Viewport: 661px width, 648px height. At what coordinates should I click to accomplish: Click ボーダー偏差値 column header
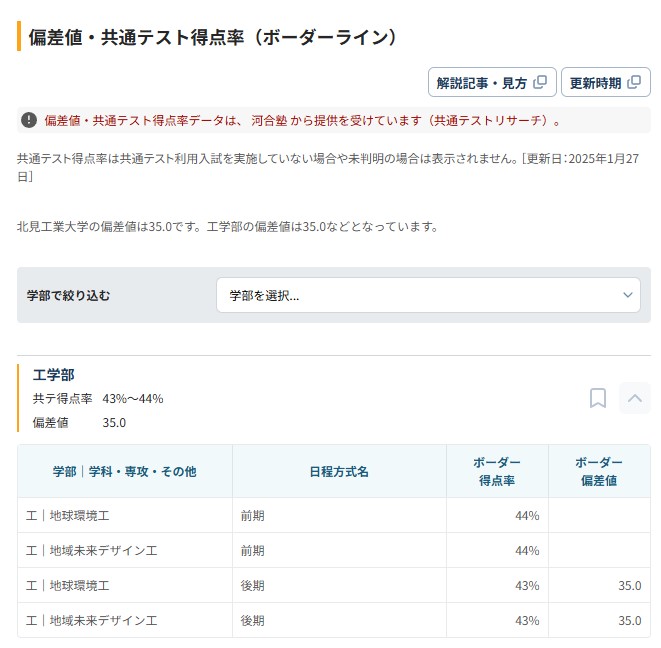tap(599, 471)
